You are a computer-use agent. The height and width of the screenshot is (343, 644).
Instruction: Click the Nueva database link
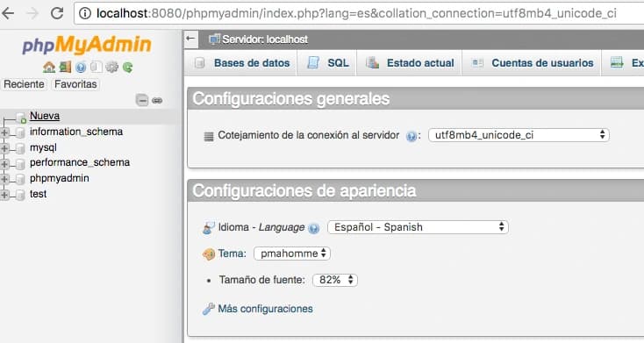[x=45, y=116]
